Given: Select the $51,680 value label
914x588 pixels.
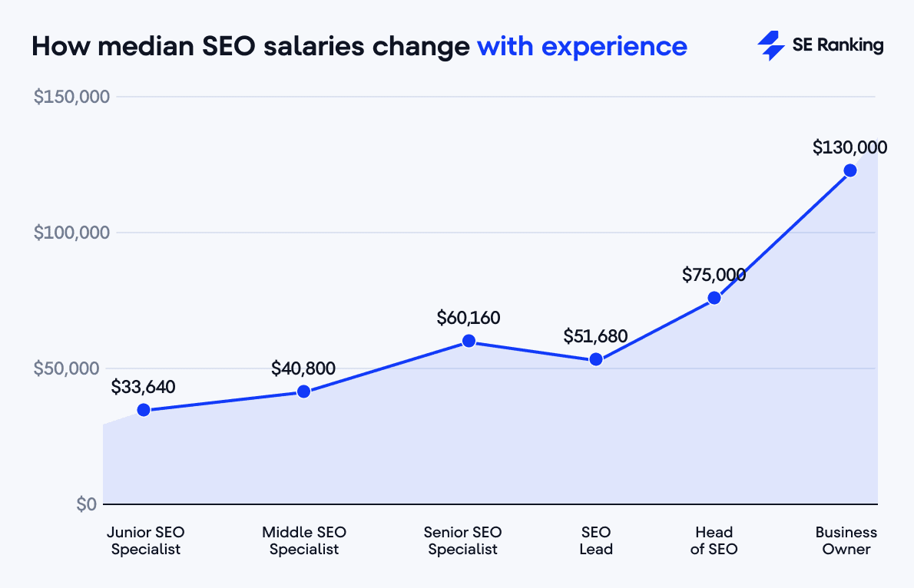Looking at the screenshot, I should coord(595,336).
